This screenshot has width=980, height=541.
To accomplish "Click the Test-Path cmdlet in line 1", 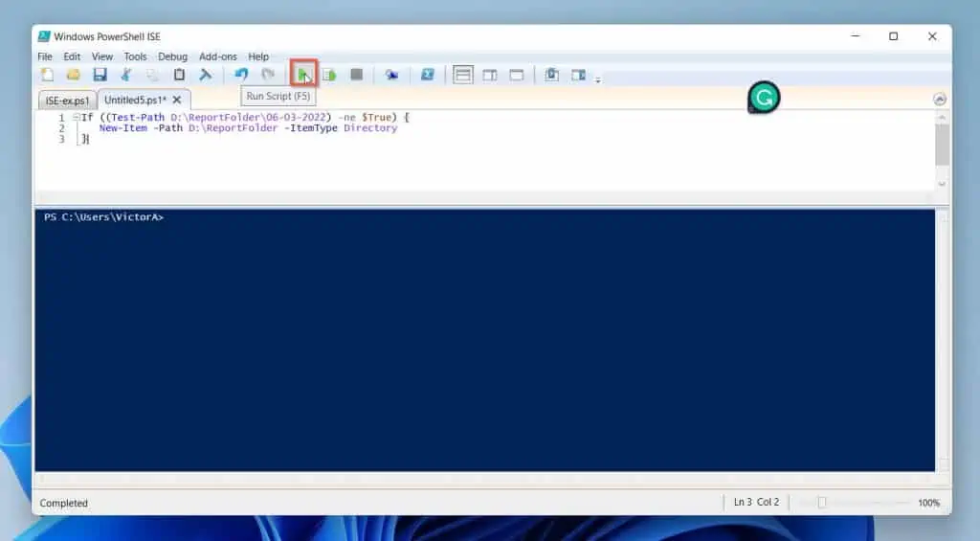I will [x=138, y=117].
